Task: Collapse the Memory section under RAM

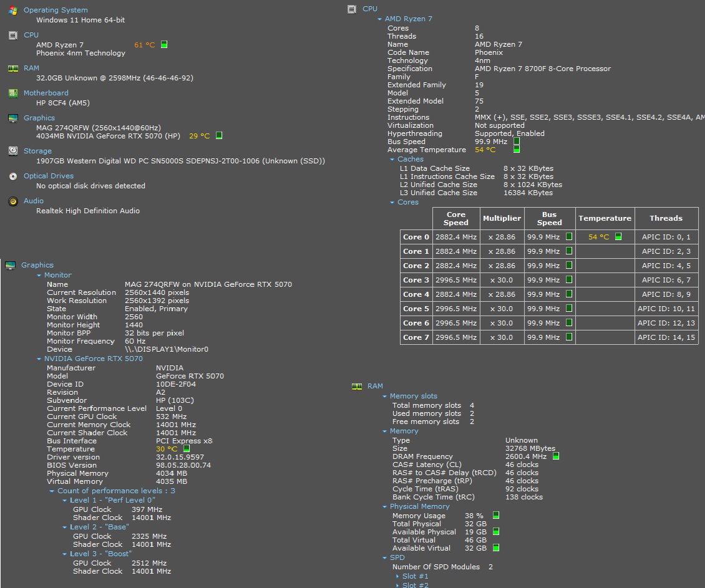Action: click(384, 431)
